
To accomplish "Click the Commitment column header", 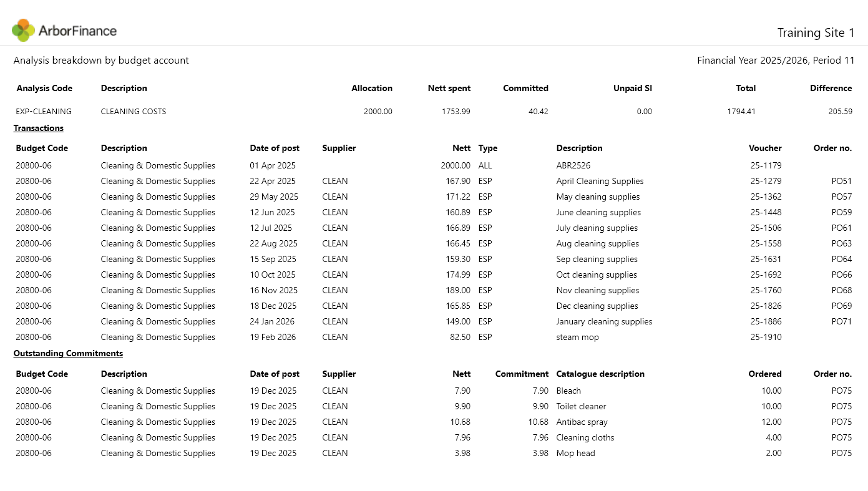I will 522,374.
